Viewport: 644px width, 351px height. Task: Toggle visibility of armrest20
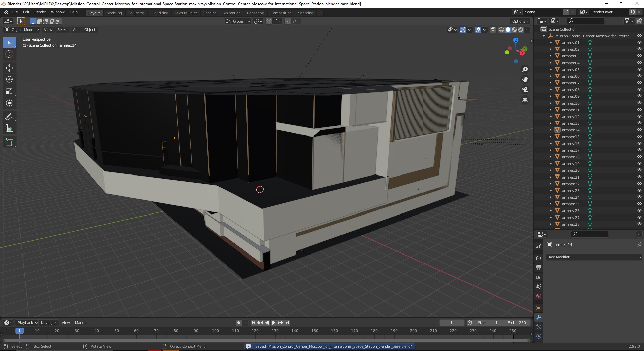[x=639, y=170]
